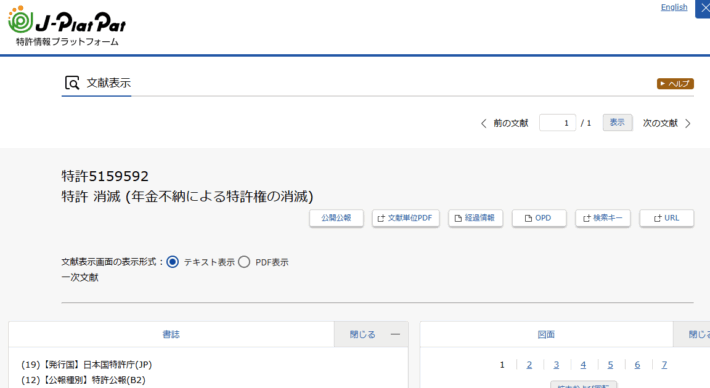
Task: Switch to the English site
Action: 674,7
